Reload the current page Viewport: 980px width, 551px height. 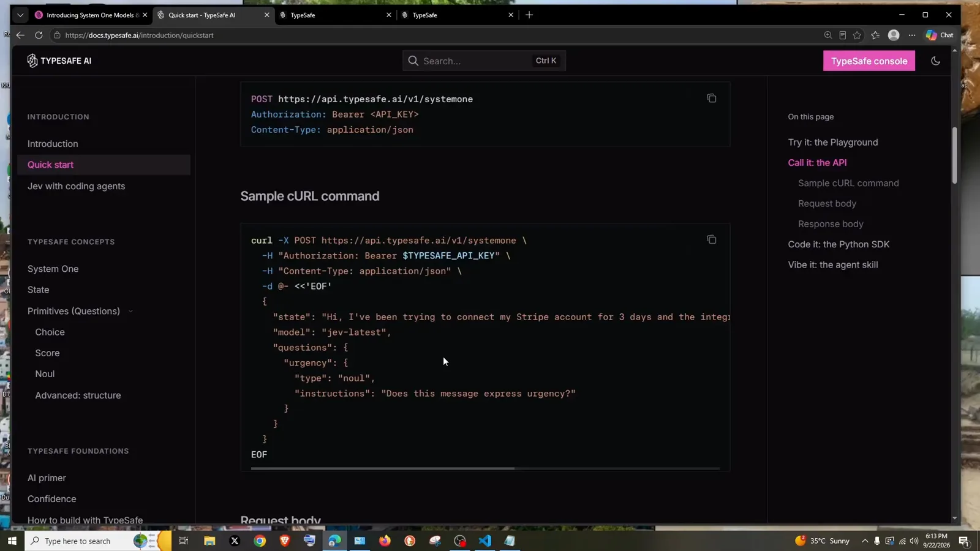click(x=39, y=35)
